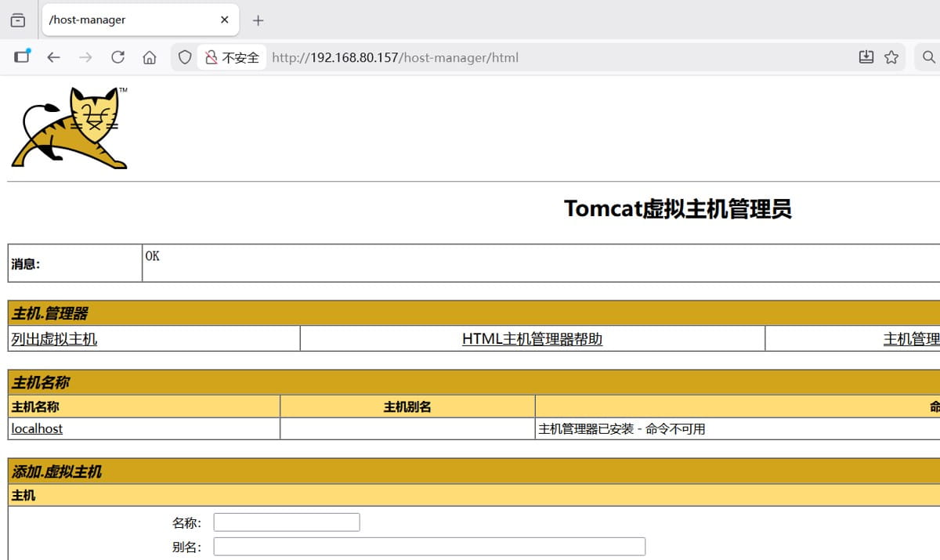The height and width of the screenshot is (560, 940).
Task: Open the 列出虚拟主机 link
Action: pos(54,339)
